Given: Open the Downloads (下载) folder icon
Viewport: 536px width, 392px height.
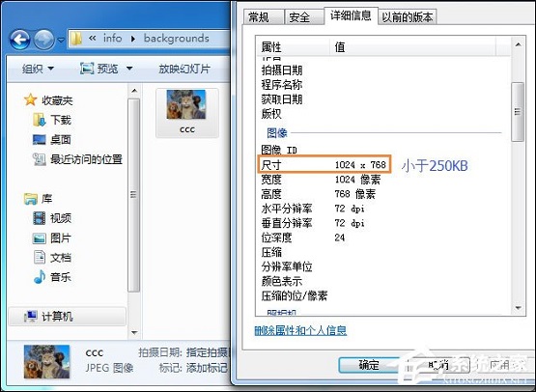Looking at the screenshot, I should click(39, 120).
